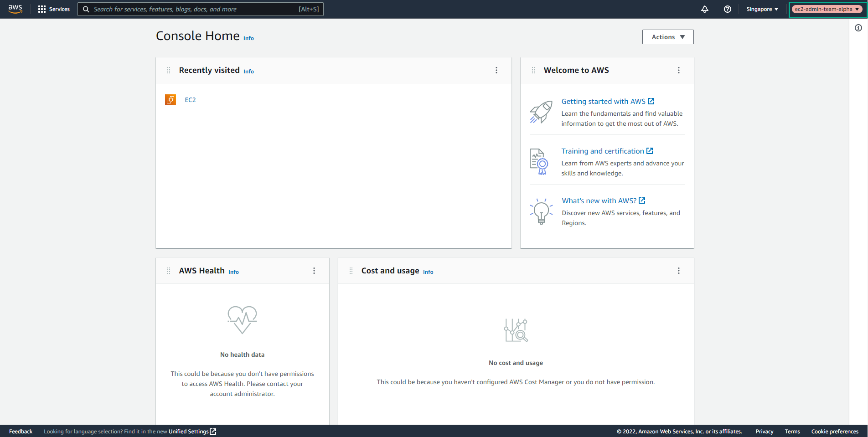Click the external link icon after Getting started
The width and height of the screenshot is (868, 437).
[x=651, y=101]
